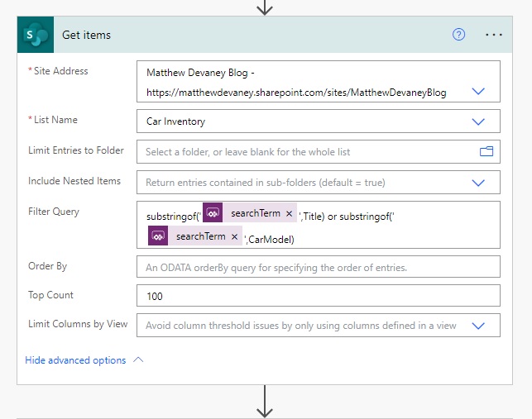Click the PowerApps icon of first searchTerm token

(x=213, y=212)
